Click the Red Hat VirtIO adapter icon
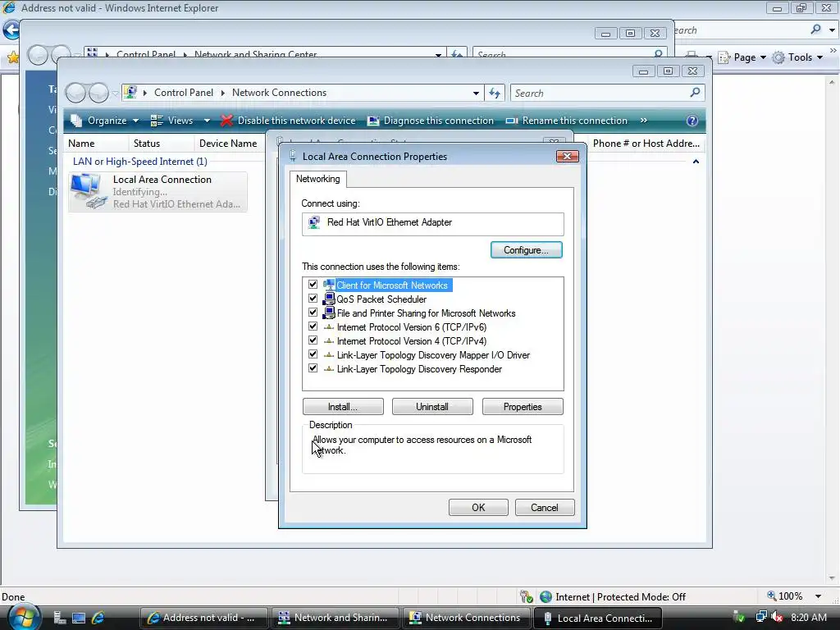840x630 pixels. (x=314, y=222)
